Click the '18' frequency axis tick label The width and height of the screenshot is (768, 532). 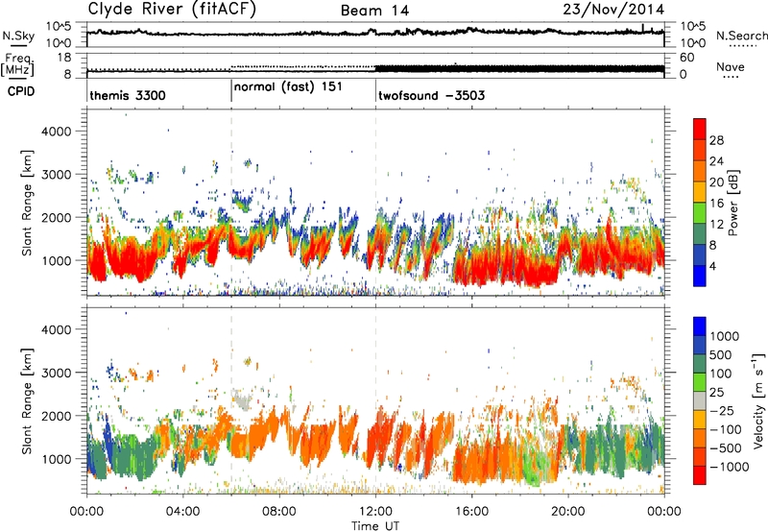click(x=63, y=58)
